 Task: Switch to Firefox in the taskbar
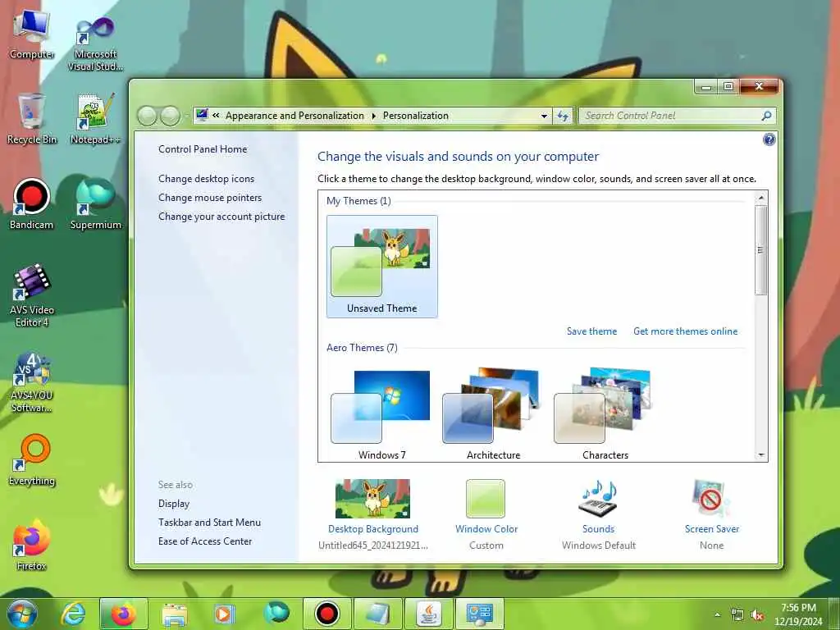tap(124, 614)
